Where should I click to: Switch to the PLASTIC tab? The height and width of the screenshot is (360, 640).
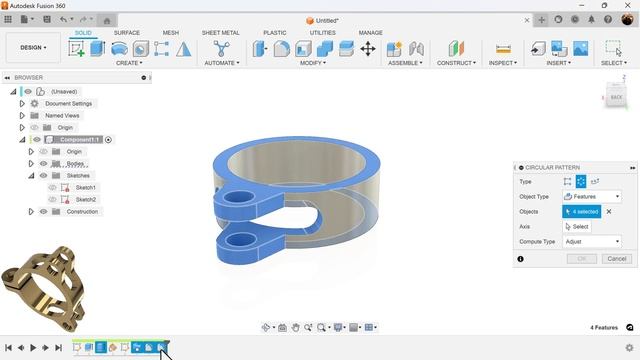click(x=275, y=33)
